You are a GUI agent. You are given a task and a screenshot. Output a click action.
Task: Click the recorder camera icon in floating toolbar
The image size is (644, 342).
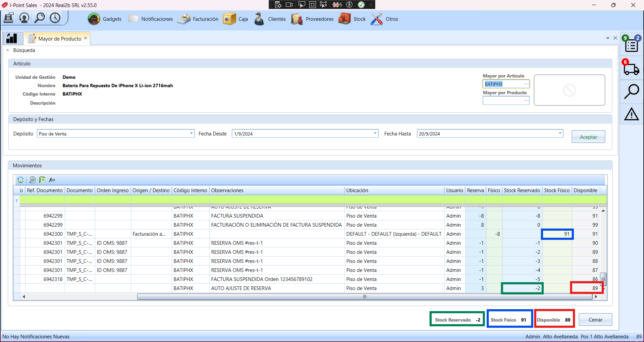pos(289,5)
